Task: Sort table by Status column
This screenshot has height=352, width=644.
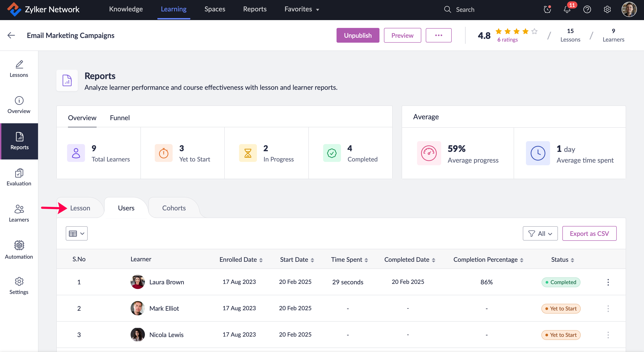Action: (572, 260)
